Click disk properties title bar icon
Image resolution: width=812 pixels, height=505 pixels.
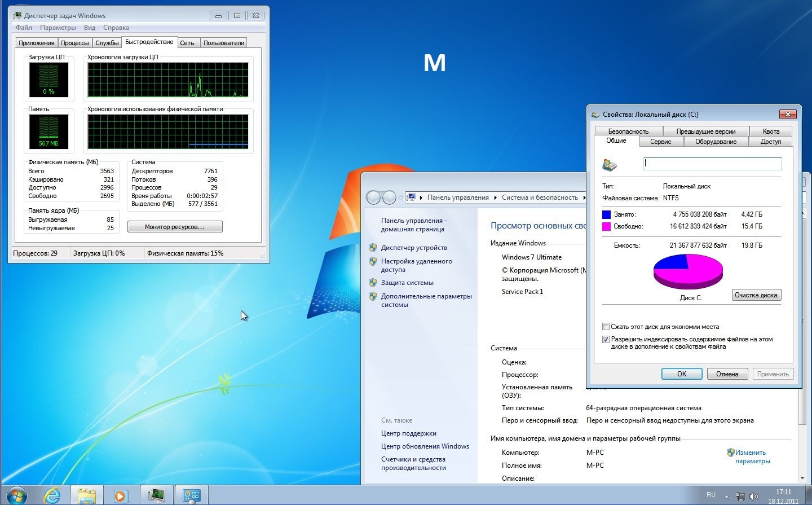coord(595,114)
